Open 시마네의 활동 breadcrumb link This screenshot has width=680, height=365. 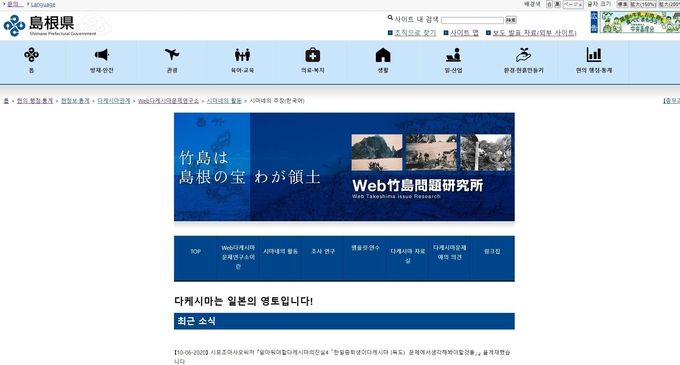coord(224,101)
